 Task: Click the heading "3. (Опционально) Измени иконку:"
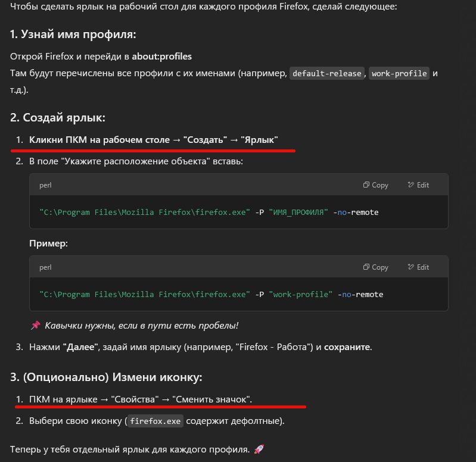[106, 377]
